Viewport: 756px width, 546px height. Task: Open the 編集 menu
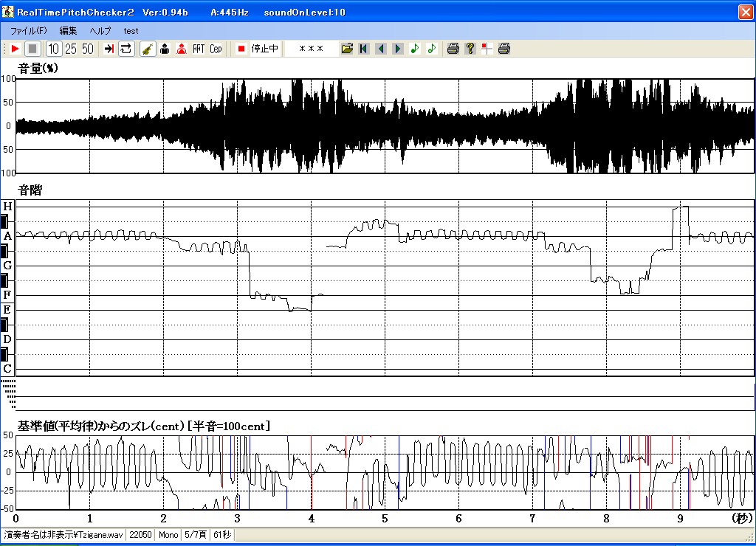68,31
